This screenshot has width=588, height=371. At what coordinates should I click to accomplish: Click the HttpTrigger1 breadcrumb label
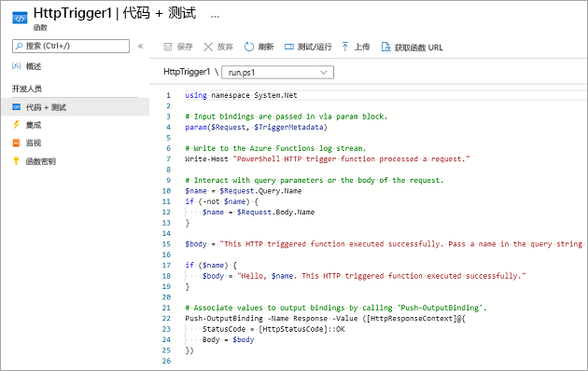click(187, 72)
